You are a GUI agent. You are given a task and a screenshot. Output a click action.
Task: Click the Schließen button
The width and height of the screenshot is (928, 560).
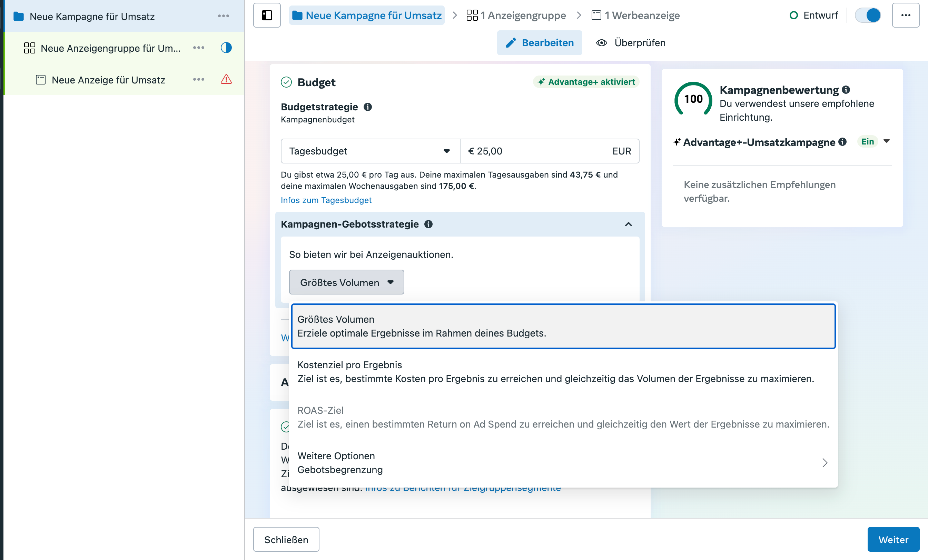[x=286, y=539]
